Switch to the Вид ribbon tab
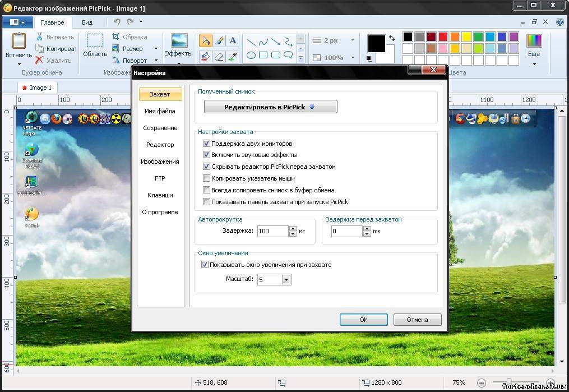 point(87,22)
